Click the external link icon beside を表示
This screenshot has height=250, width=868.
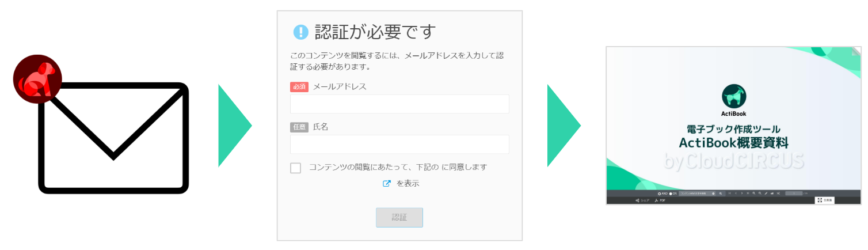(x=387, y=184)
